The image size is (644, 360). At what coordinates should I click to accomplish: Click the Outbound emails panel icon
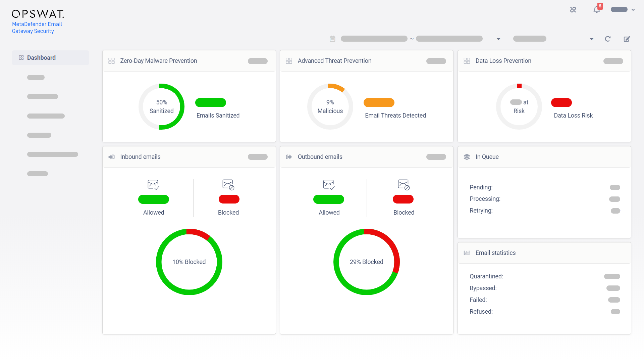(x=289, y=157)
